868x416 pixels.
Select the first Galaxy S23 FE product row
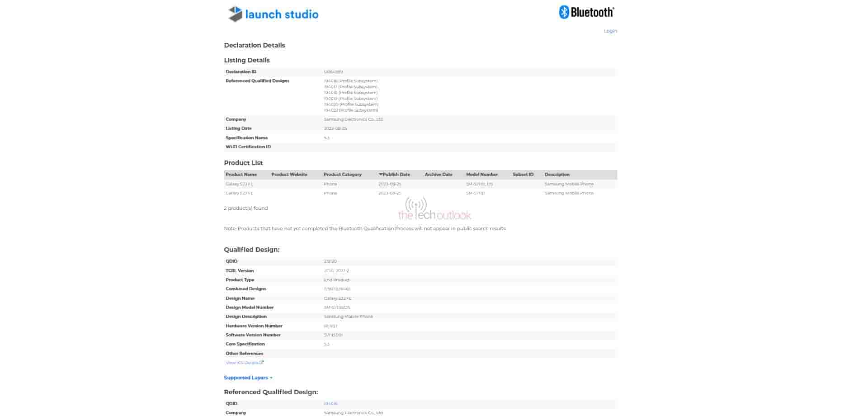(240, 184)
